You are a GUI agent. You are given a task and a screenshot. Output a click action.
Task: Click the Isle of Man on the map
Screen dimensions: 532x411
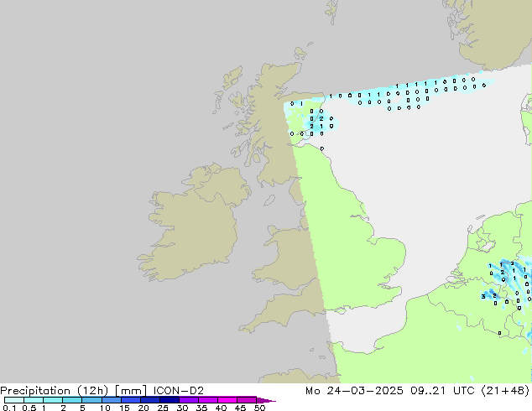[x=269, y=200]
